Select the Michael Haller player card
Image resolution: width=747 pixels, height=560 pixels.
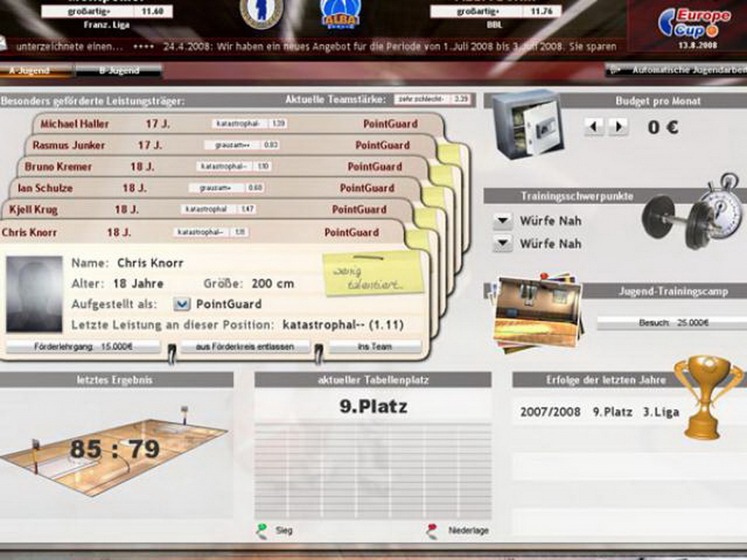point(75,124)
